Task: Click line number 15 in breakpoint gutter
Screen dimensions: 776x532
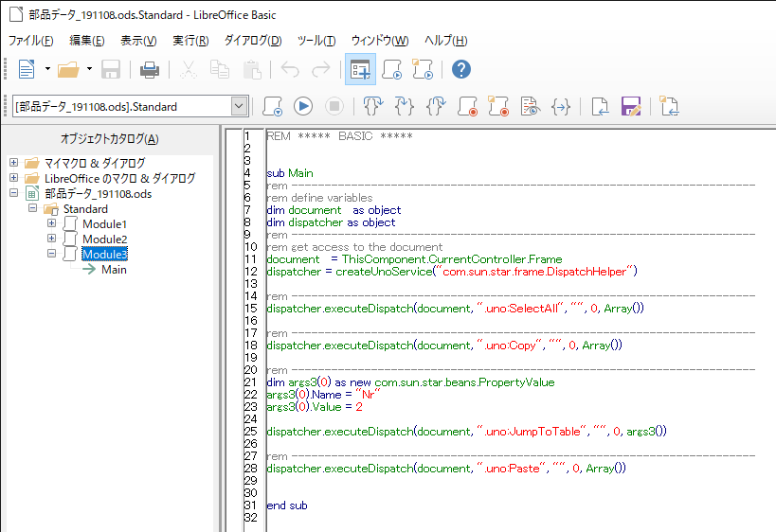Action: (251, 308)
